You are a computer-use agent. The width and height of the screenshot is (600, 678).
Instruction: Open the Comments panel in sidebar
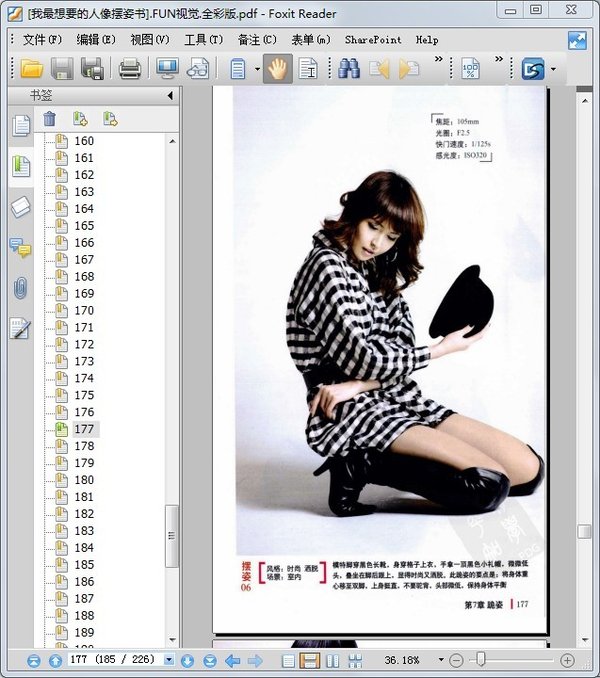[20, 248]
